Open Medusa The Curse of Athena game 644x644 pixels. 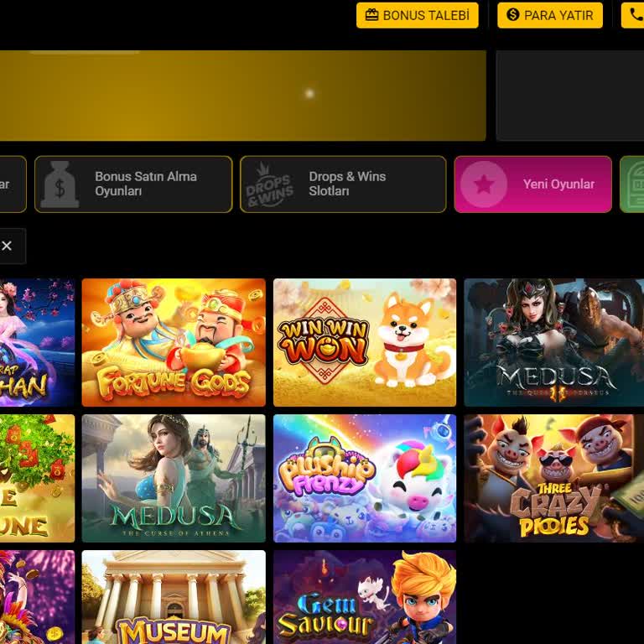(174, 478)
